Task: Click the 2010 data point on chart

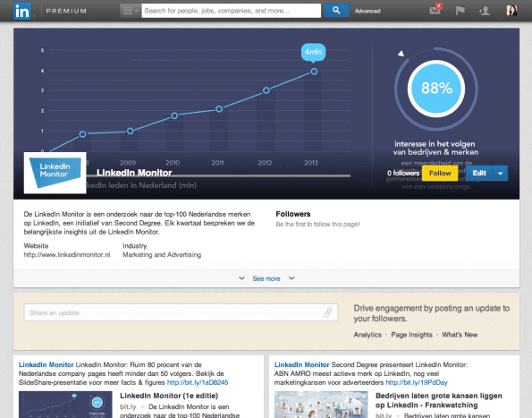Action: click(x=174, y=115)
